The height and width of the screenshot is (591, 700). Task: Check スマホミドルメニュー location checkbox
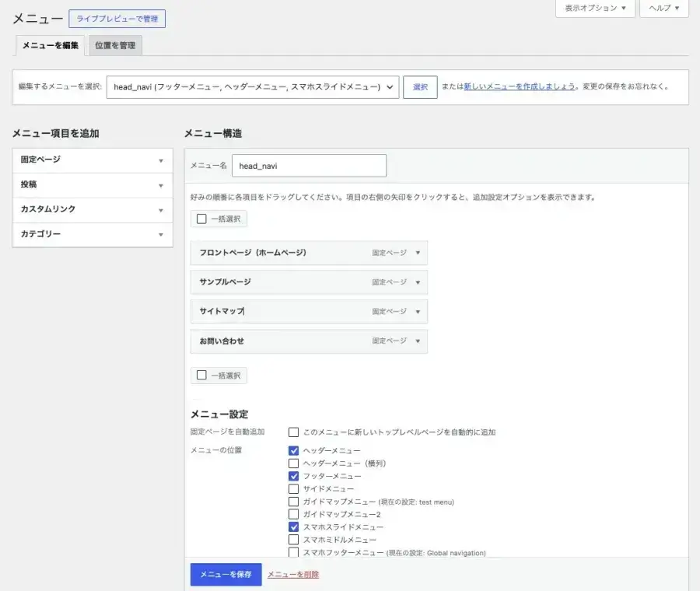click(x=293, y=540)
